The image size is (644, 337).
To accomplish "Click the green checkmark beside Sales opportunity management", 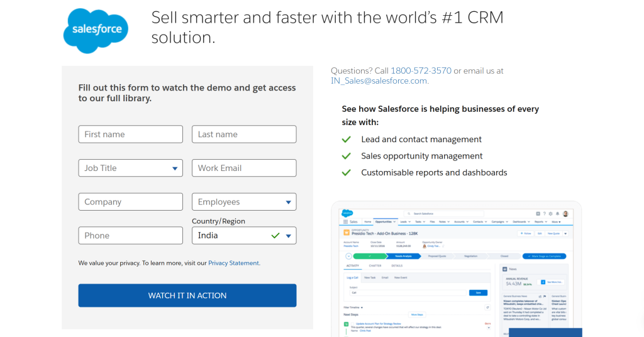I will [x=347, y=156].
